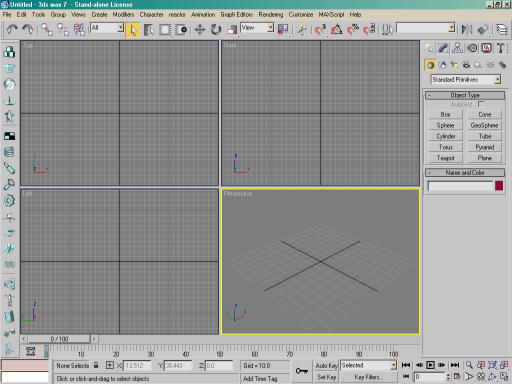Select the Shapes category icon
512x384 pixels.
click(x=443, y=65)
